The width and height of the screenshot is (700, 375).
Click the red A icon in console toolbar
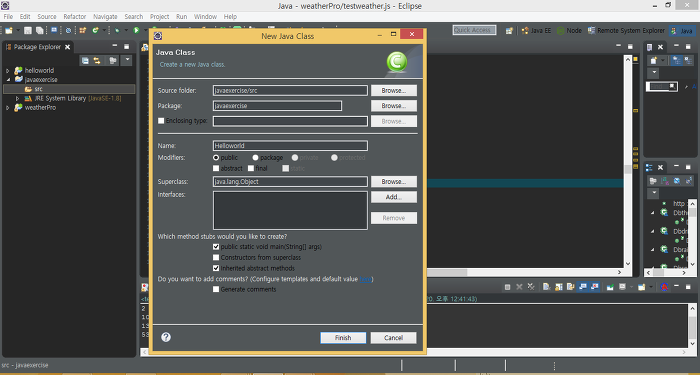(664, 287)
